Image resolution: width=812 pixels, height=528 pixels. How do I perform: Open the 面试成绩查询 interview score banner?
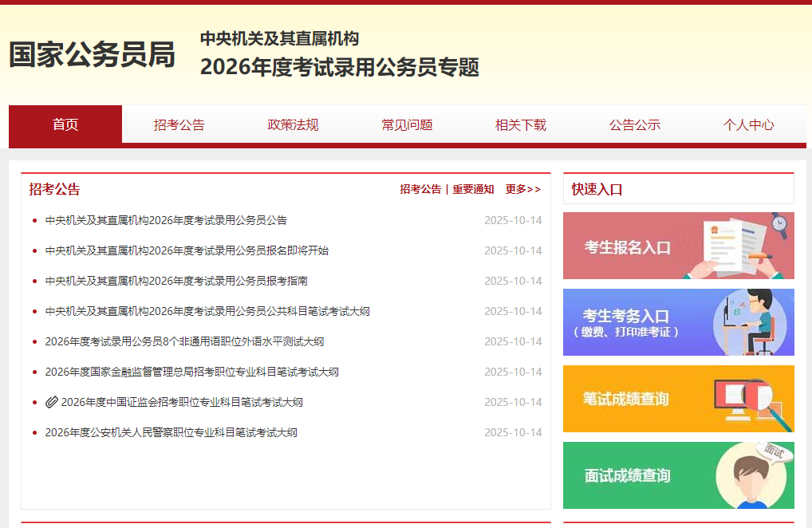pyautogui.click(x=677, y=475)
